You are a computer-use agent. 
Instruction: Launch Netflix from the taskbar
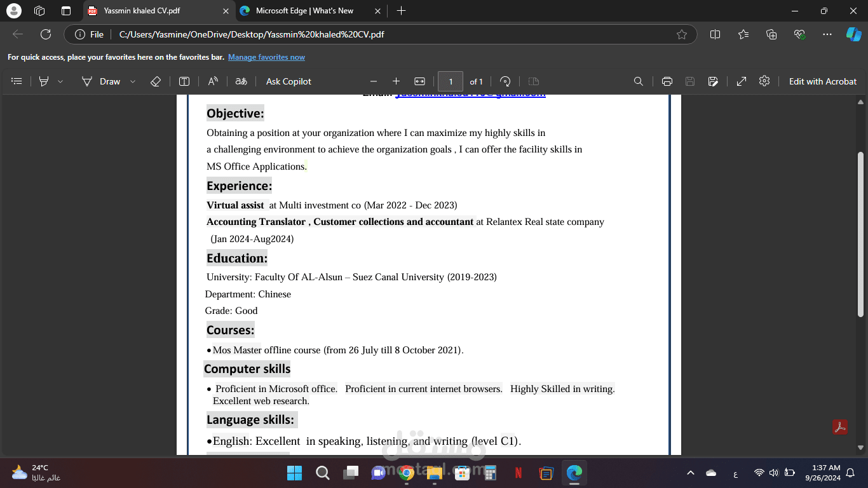[518, 473]
